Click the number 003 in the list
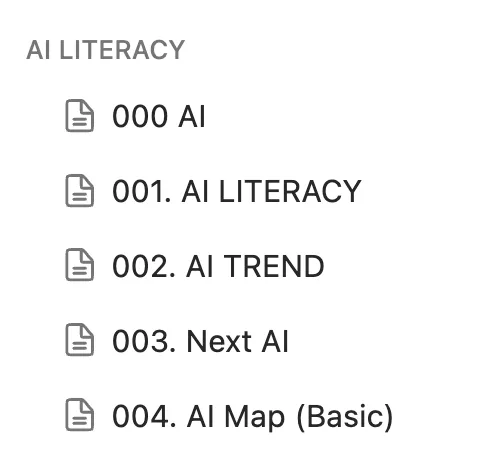This screenshot has height=460, width=482. pos(140,341)
